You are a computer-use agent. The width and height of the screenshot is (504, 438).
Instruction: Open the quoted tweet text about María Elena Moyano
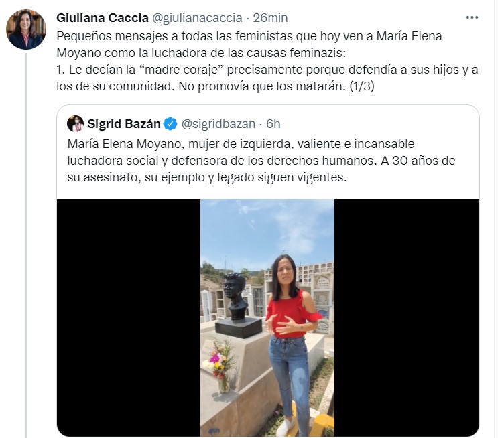[261, 161]
